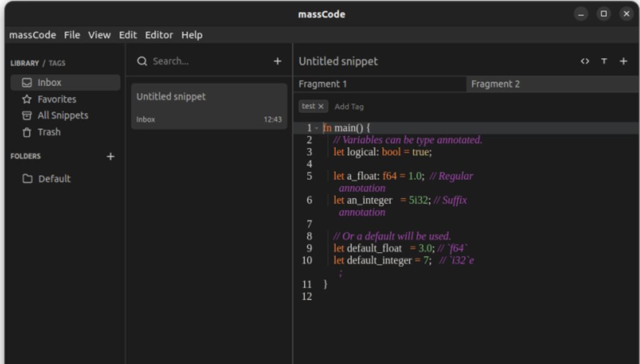The width and height of the screenshot is (640, 364).
Task: Click the Inbox icon in the library
Action: [x=26, y=83]
